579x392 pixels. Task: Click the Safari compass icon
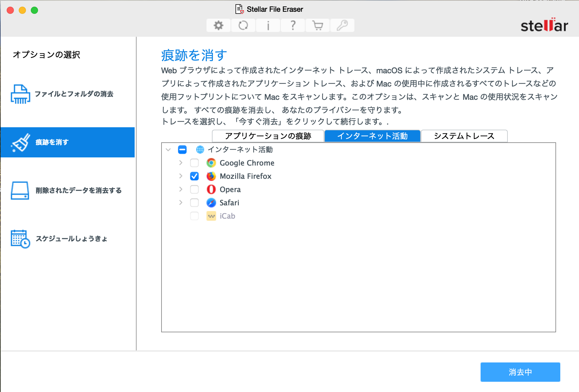tap(211, 203)
